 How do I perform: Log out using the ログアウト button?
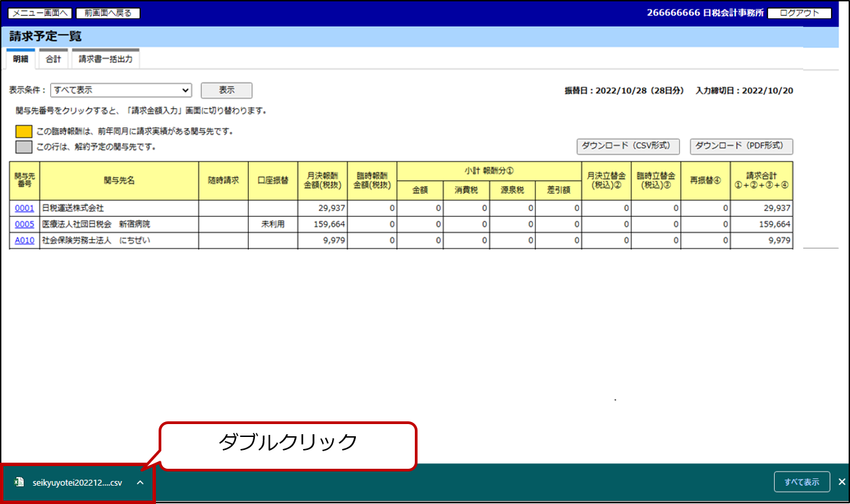click(x=799, y=13)
